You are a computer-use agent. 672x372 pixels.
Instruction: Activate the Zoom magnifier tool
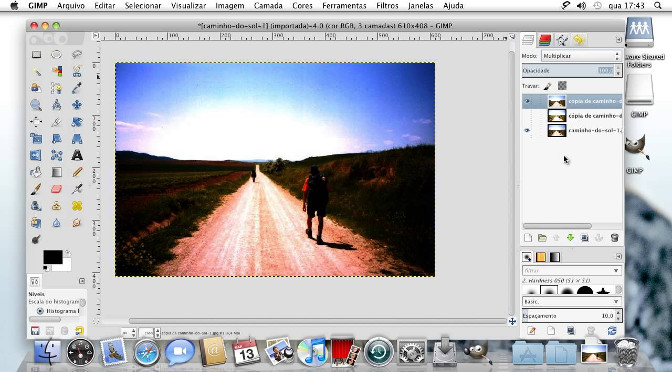[x=36, y=105]
